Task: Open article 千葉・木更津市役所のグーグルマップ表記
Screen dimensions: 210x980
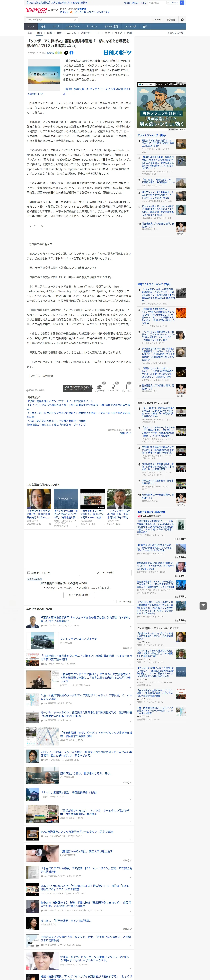Action: point(86,697)
